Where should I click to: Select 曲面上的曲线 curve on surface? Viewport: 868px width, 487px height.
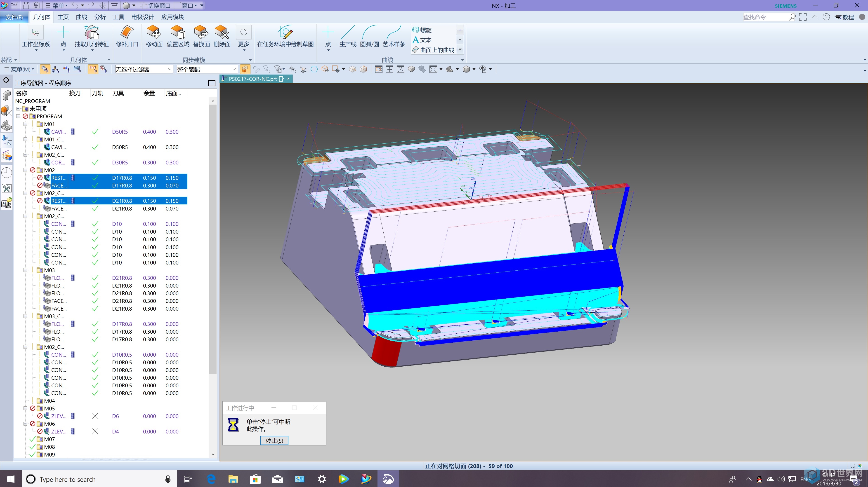433,50
